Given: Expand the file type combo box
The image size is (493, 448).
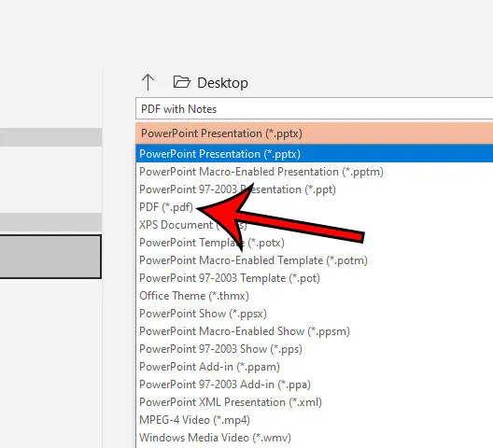Looking at the screenshot, I should point(314,133).
